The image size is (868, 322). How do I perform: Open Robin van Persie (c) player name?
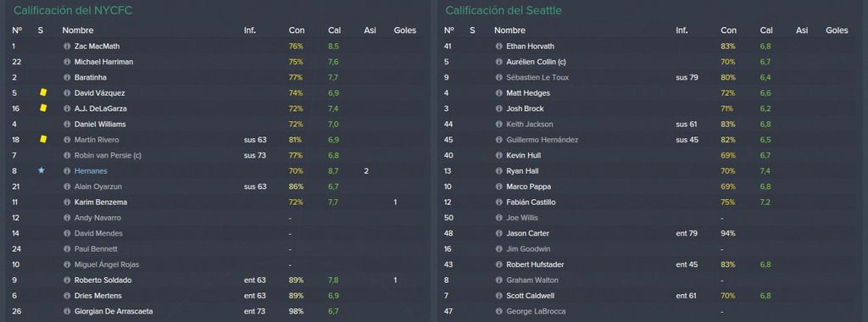click(108, 155)
